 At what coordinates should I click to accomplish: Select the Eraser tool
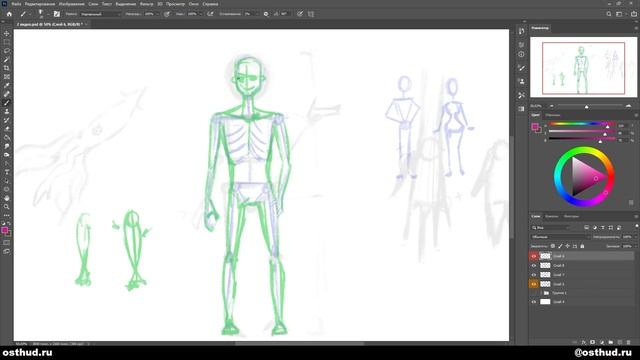(x=7, y=129)
